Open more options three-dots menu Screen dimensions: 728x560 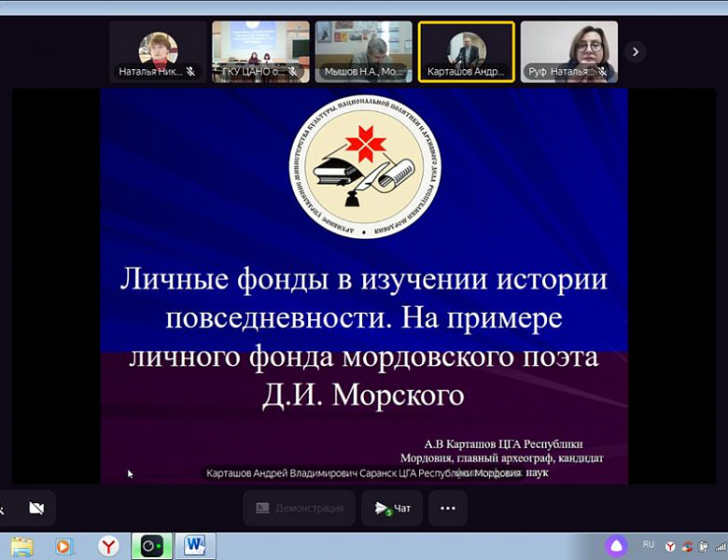click(448, 508)
